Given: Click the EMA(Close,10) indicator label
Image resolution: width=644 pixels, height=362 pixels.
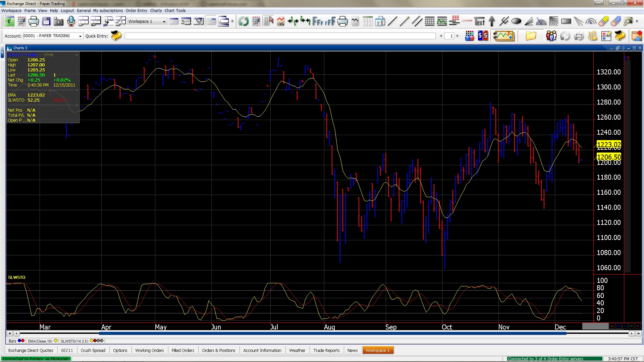Looking at the screenshot, I should (40, 341).
